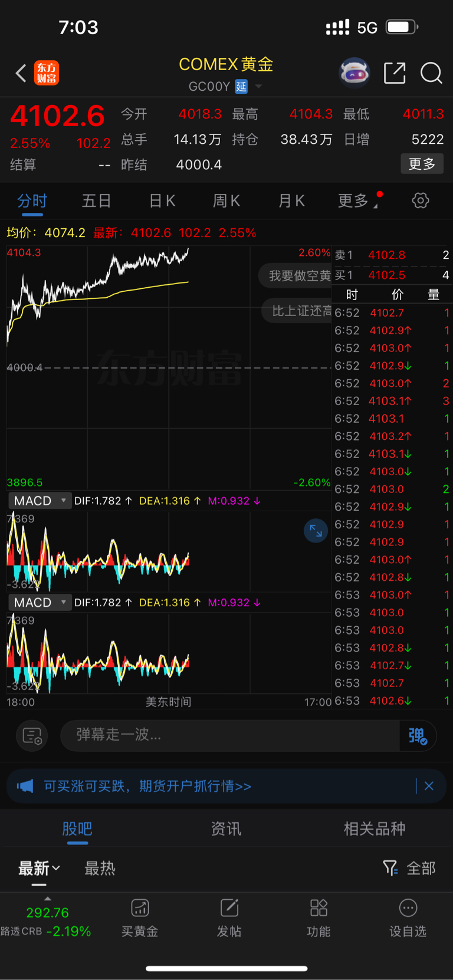
Task: Tap the last 6:53 4102.6 trade row
Action: 392,701
